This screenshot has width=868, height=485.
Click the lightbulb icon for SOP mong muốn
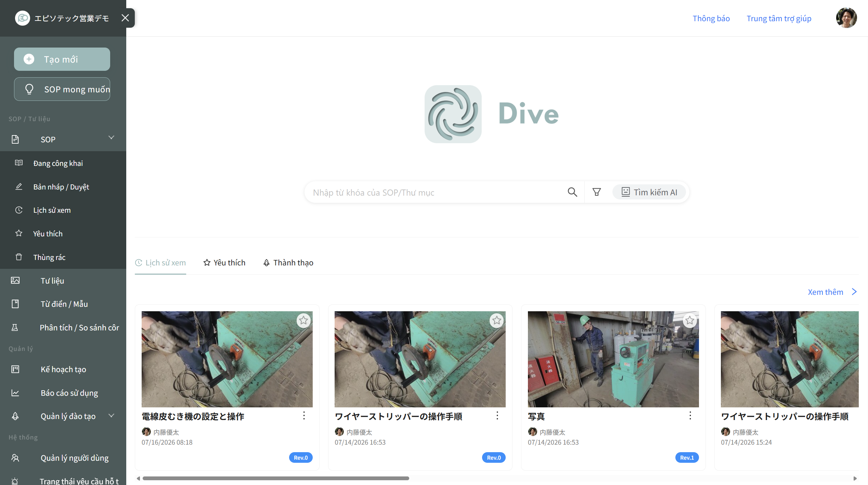tap(29, 89)
